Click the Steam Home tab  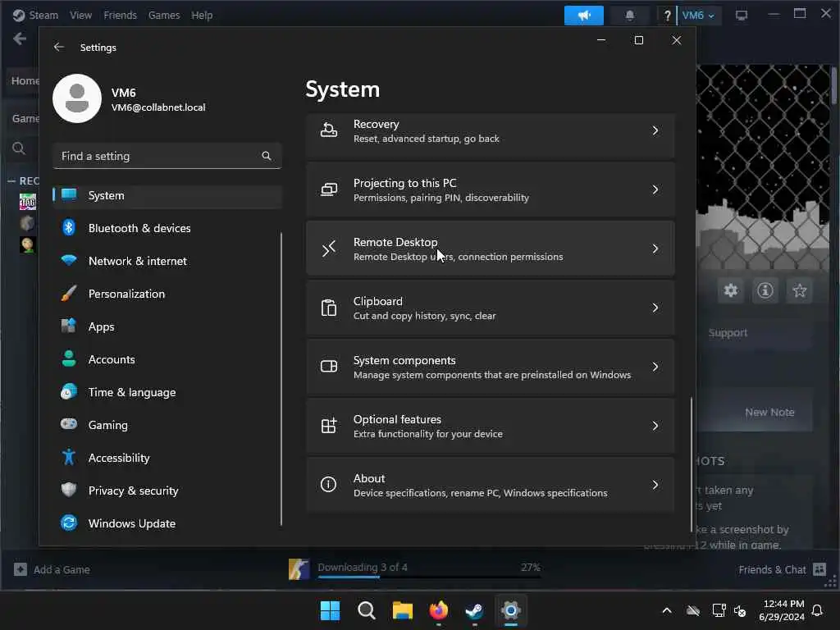tap(25, 81)
